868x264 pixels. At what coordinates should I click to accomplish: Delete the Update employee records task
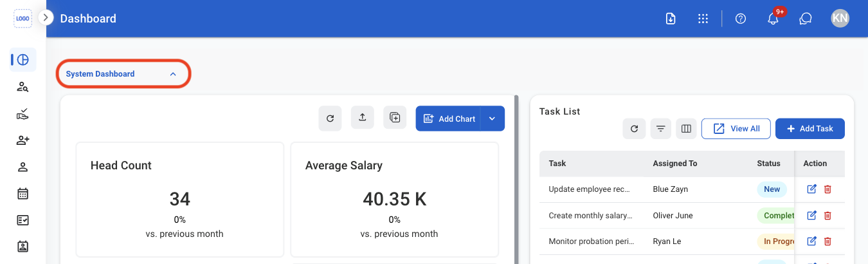click(x=827, y=189)
